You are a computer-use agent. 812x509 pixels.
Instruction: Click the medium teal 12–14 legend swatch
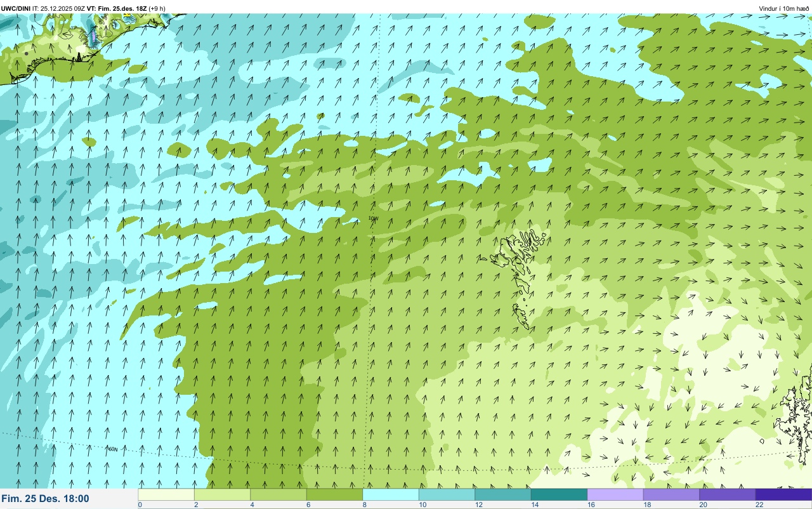503,494
